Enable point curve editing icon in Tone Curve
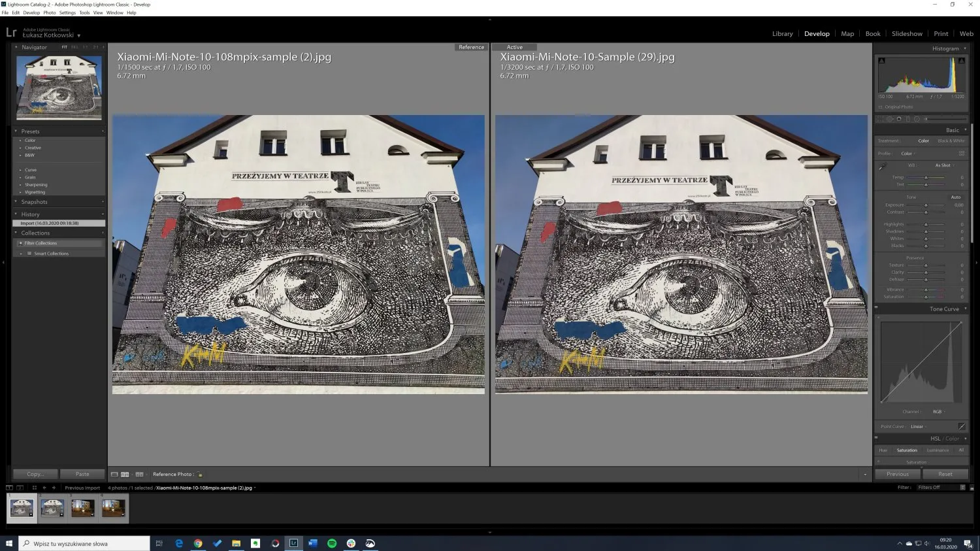 (962, 426)
